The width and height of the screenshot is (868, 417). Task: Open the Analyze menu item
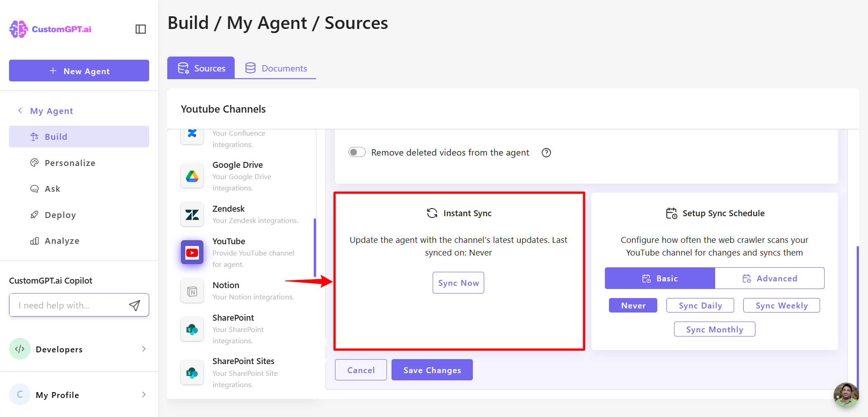pyautogui.click(x=79, y=241)
